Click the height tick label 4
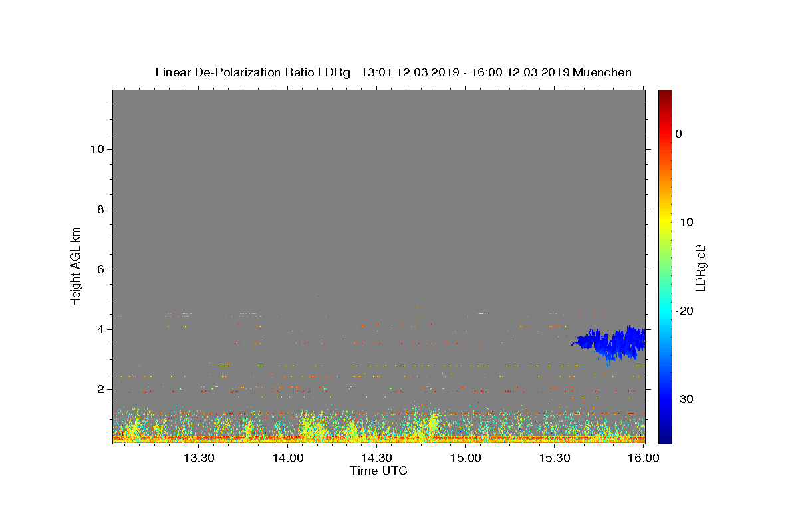Image resolution: width=798 pixels, height=532 pixels. [x=100, y=329]
